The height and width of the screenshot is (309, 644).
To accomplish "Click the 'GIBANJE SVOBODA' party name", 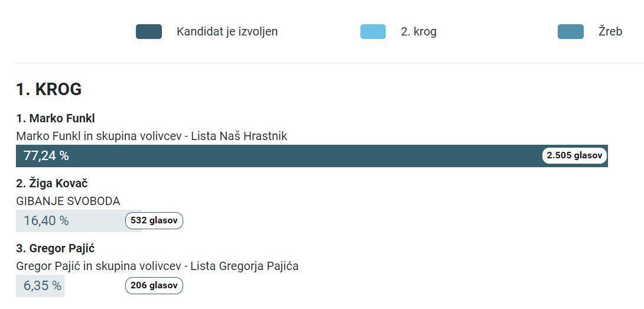I will coord(68,201).
